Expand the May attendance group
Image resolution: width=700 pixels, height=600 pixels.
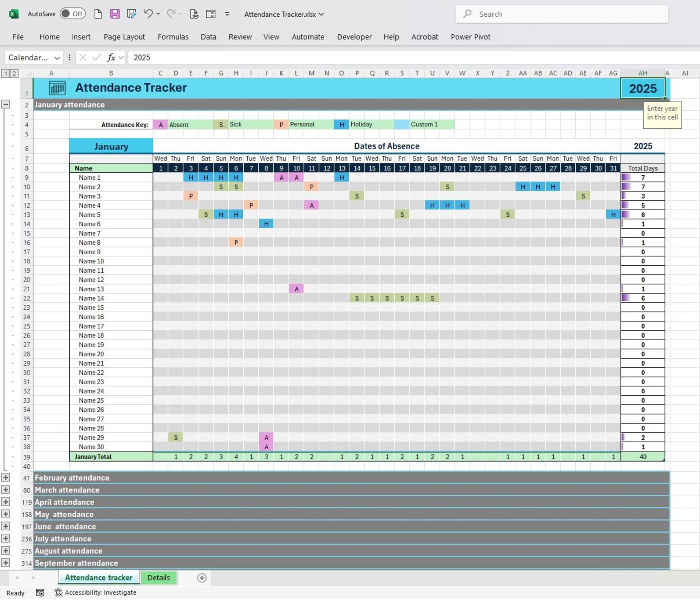(x=6, y=514)
